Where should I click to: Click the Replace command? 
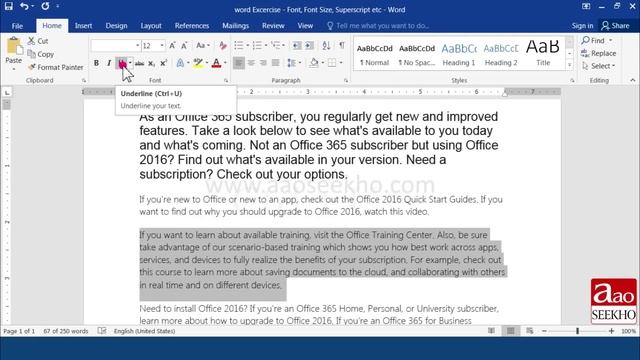599,53
